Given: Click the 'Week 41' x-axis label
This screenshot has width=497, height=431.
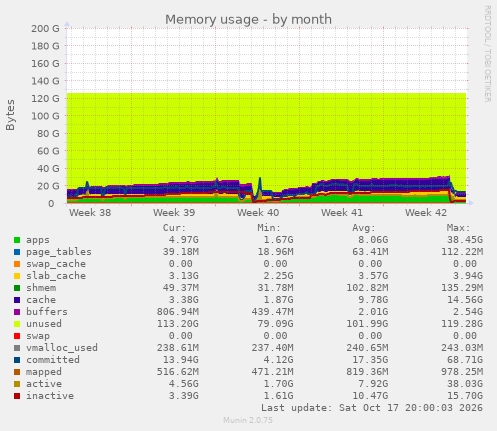Looking at the screenshot, I should (x=342, y=213).
